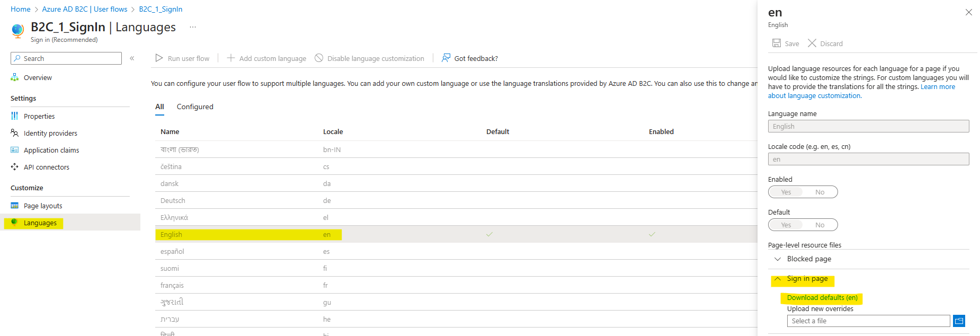Switch to the Configured tab
This screenshot has height=336, width=980.
195,107
